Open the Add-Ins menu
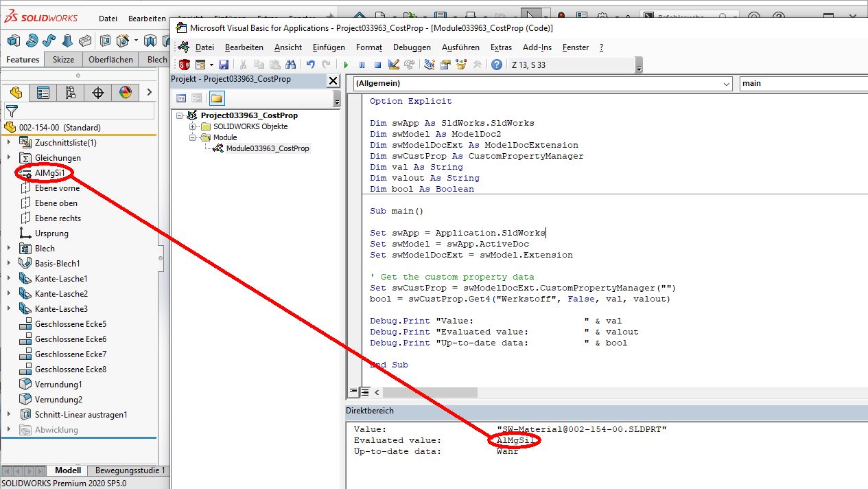 pyautogui.click(x=537, y=47)
